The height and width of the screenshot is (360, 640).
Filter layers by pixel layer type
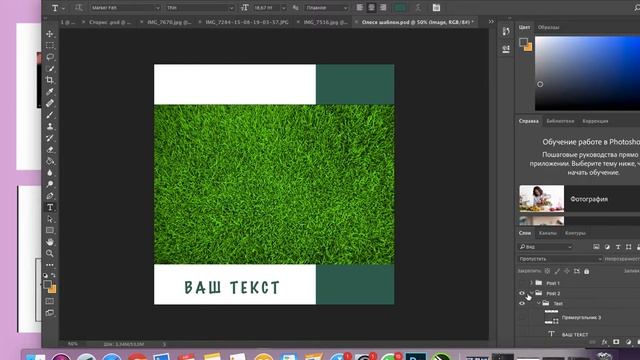pos(596,247)
